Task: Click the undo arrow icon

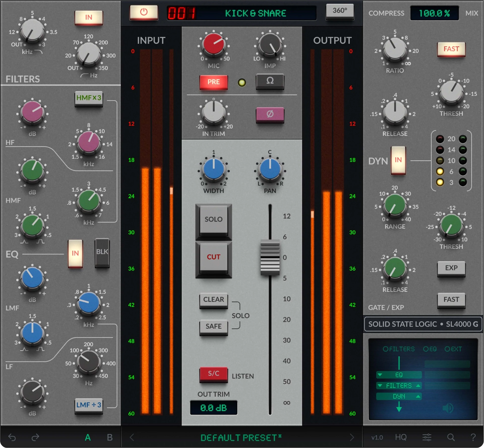Action: (x=12, y=437)
